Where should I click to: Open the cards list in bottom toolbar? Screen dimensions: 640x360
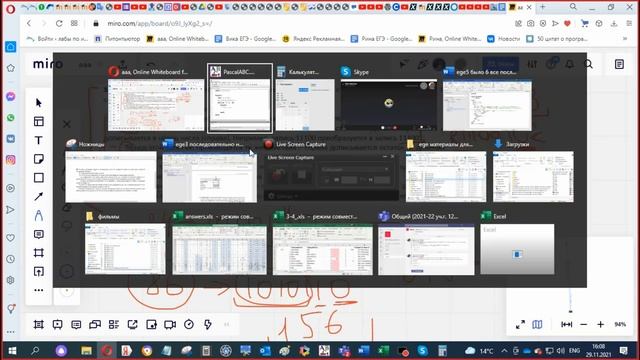click(114, 324)
